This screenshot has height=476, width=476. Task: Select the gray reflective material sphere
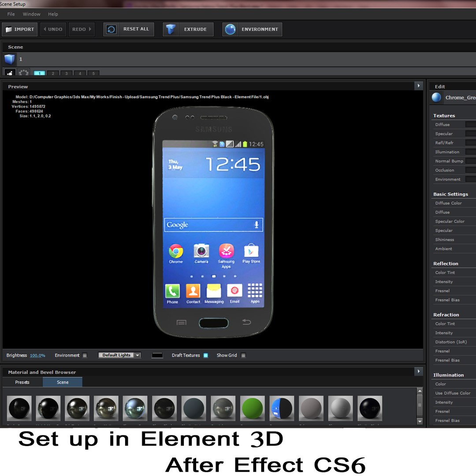[223, 408]
